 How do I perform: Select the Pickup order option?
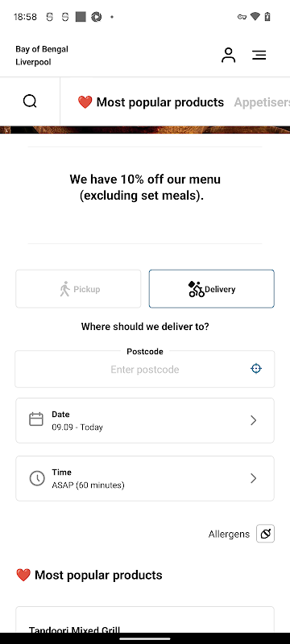(78, 289)
